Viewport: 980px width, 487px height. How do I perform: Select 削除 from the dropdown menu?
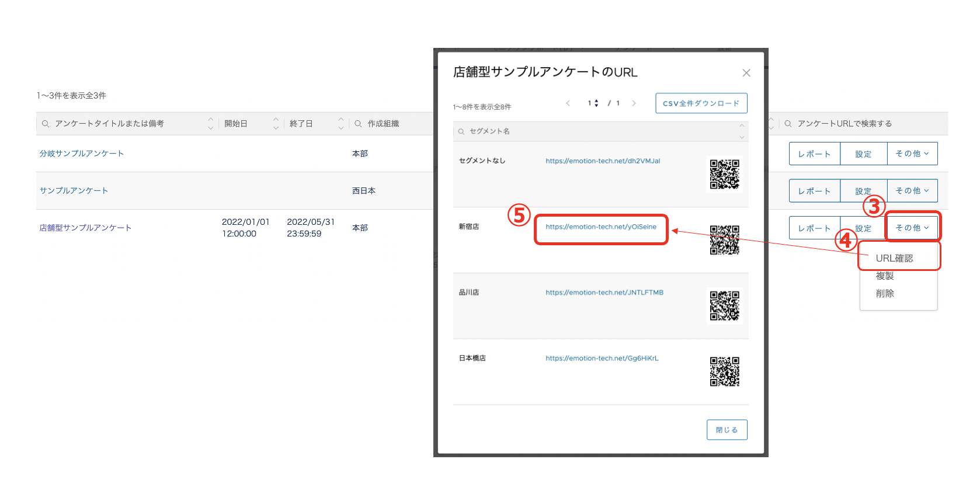tap(885, 293)
